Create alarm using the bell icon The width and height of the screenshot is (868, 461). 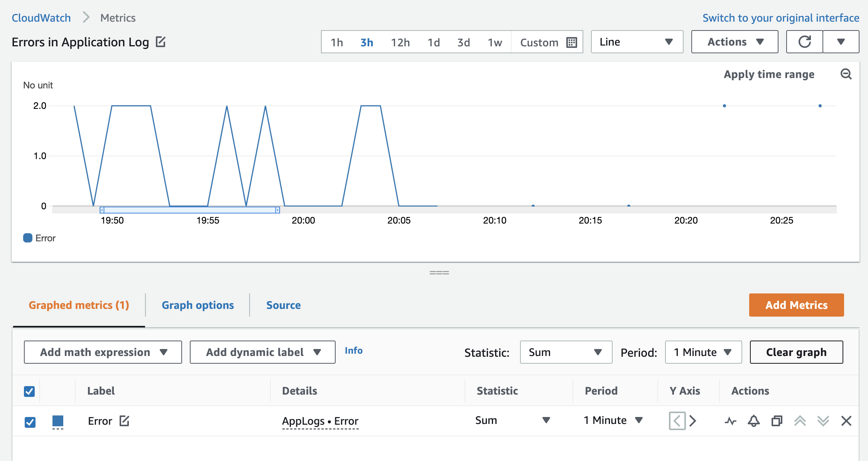753,421
